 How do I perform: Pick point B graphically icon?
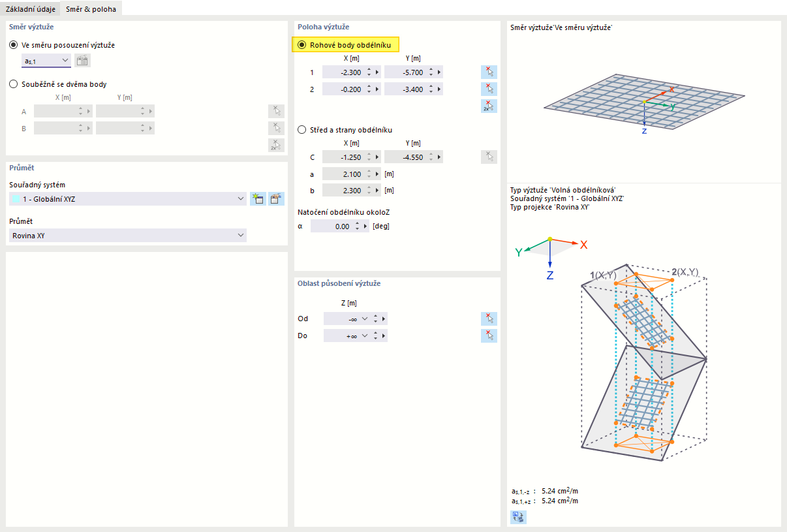[x=277, y=129]
